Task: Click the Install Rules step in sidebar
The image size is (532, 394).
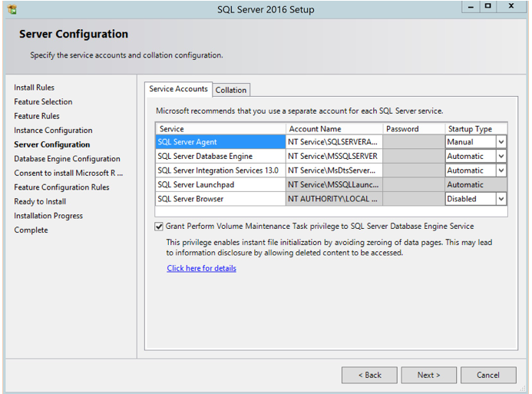Action: pos(34,88)
